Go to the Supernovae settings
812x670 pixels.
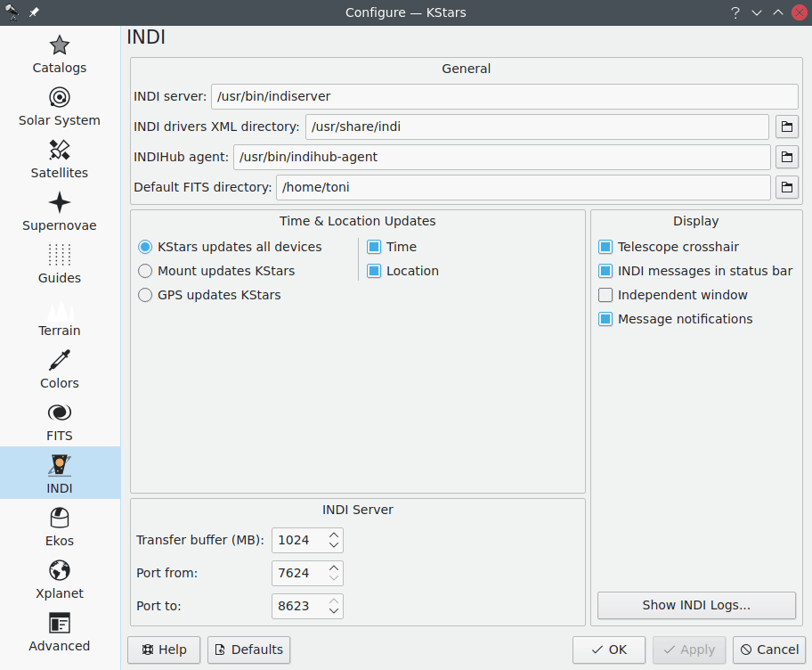click(60, 212)
